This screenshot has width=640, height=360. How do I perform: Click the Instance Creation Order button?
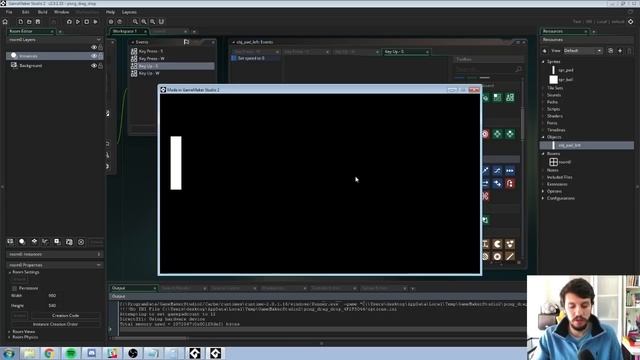pos(55,324)
